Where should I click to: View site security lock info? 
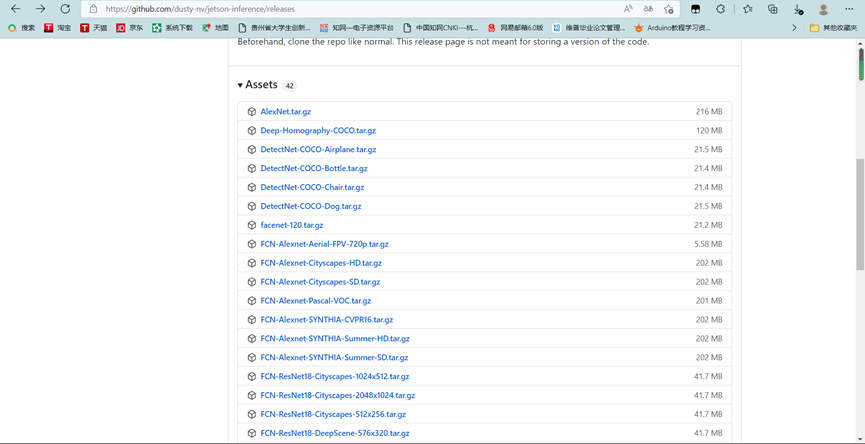point(93,9)
